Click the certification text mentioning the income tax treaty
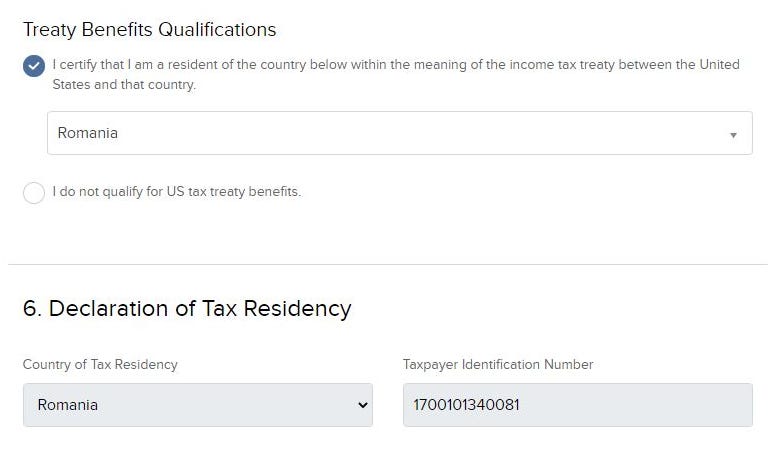 (x=396, y=65)
